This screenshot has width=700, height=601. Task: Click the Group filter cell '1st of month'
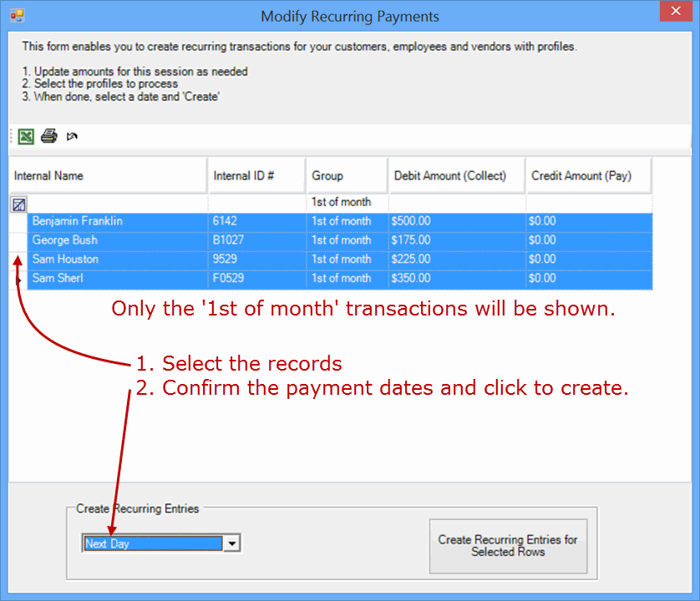[347, 202]
